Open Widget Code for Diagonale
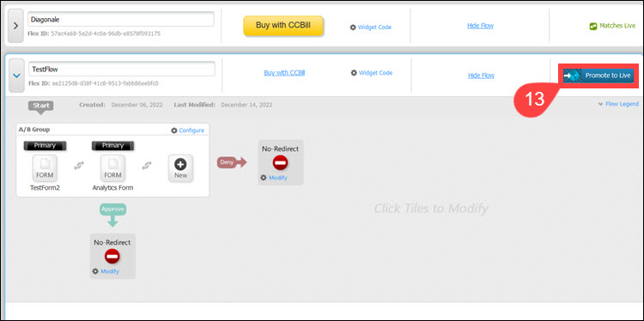 pos(371,27)
